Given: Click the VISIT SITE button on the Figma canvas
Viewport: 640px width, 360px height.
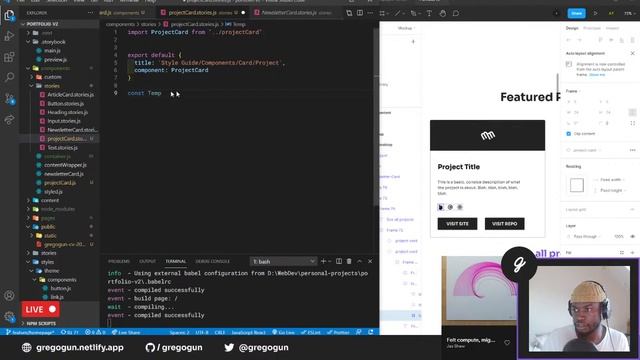Looking at the screenshot, I should coord(457,224).
